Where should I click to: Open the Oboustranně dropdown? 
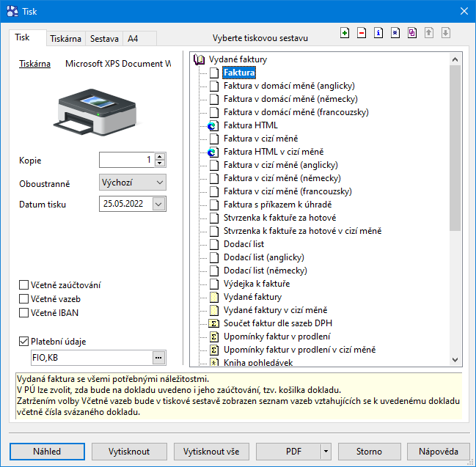(132, 183)
